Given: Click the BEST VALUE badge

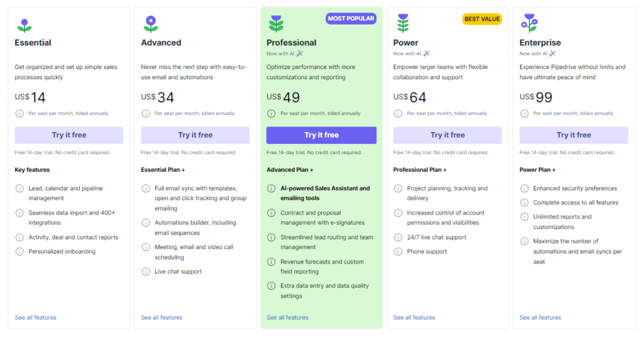Looking at the screenshot, I should tap(482, 19).
